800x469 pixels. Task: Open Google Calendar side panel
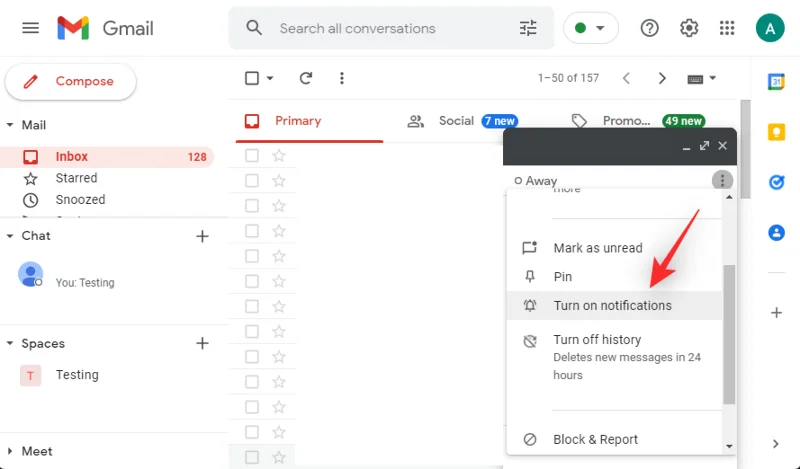click(776, 81)
